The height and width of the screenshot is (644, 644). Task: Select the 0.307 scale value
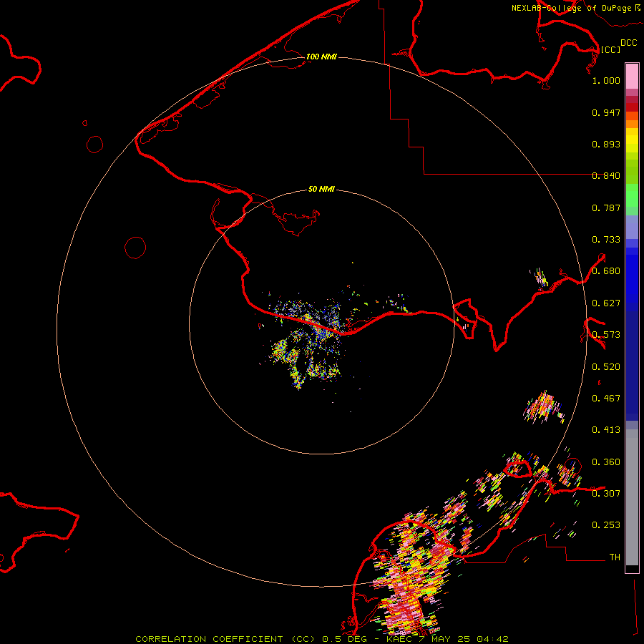click(606, 493)
